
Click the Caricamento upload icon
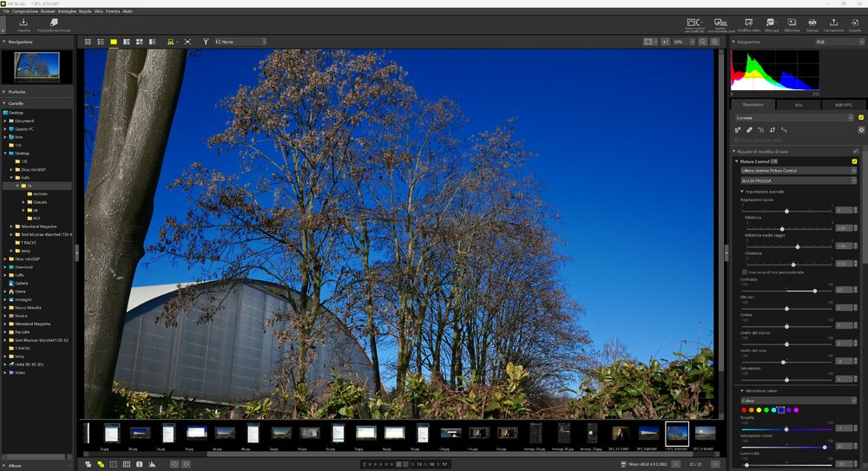(833, 23)
